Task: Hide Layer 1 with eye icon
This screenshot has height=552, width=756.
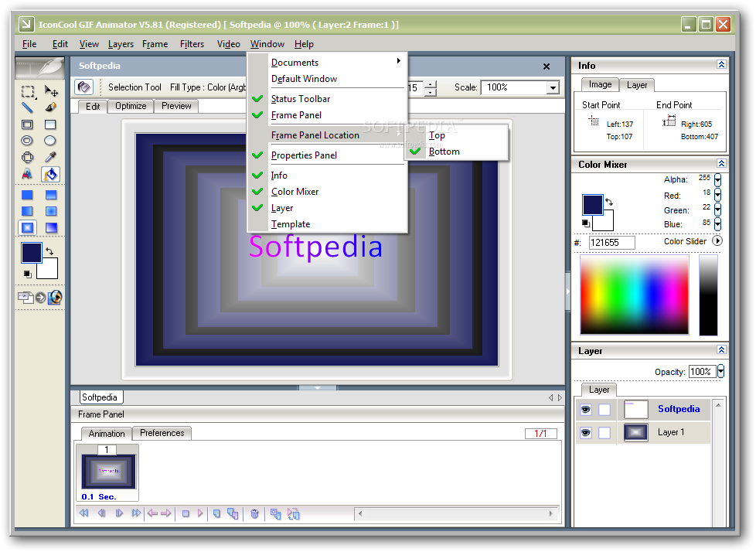Action: coord(586,433)
